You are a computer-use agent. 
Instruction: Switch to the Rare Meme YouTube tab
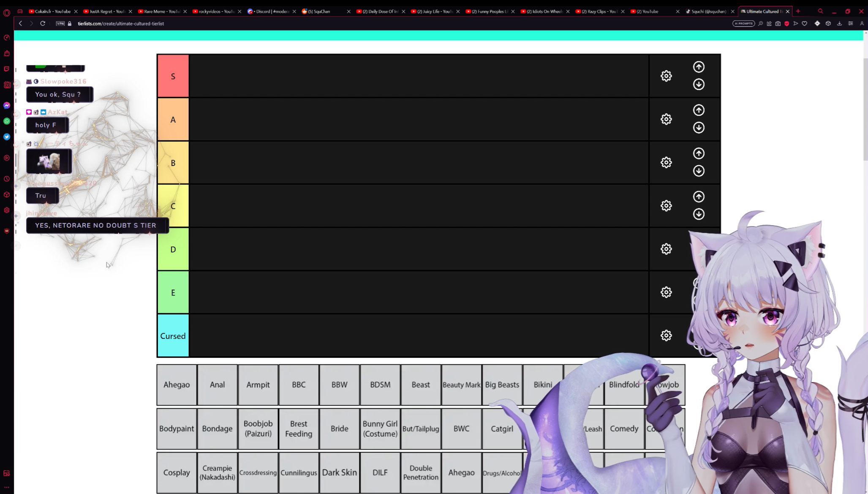[x=161, y=11]
